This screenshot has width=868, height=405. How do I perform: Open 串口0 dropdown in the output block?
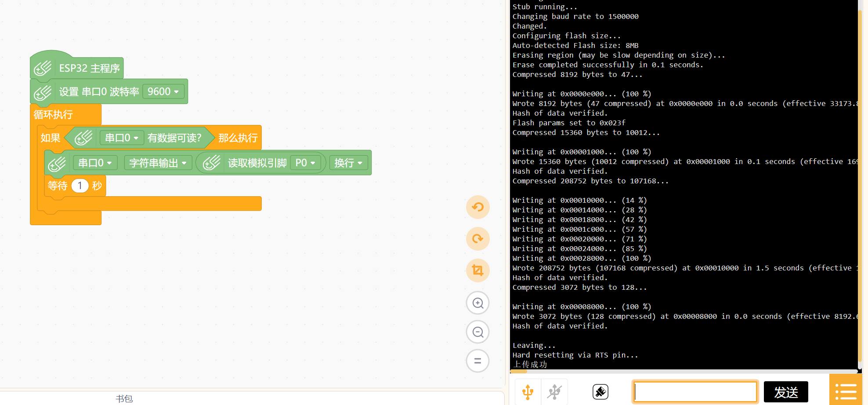95,163
